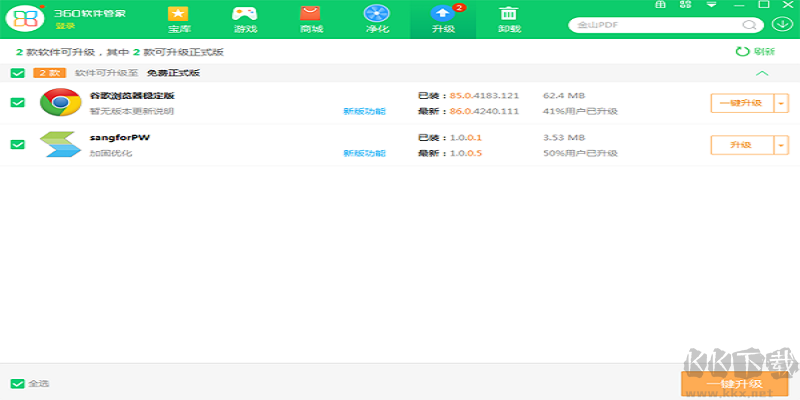This screenshot has height=400, width=800.
Task: Click the 41%用户已升级 text
Action: [x=580, y=111]
